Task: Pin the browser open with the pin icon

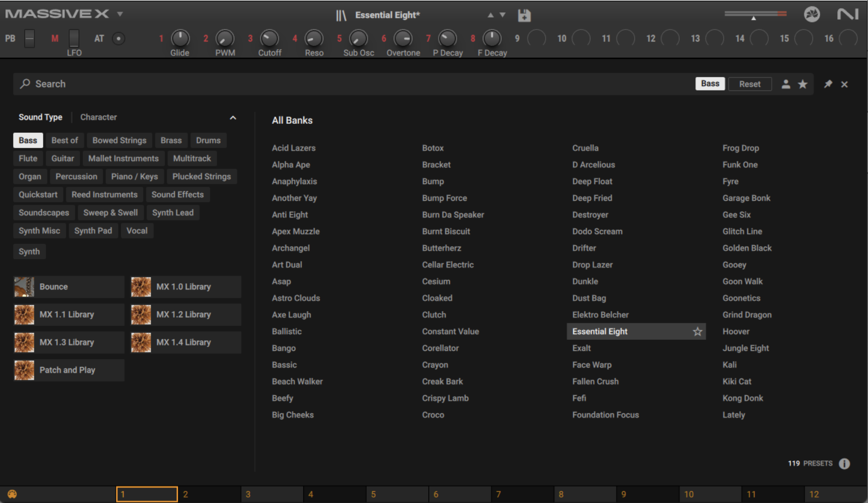Action: (x=829, y=84)
